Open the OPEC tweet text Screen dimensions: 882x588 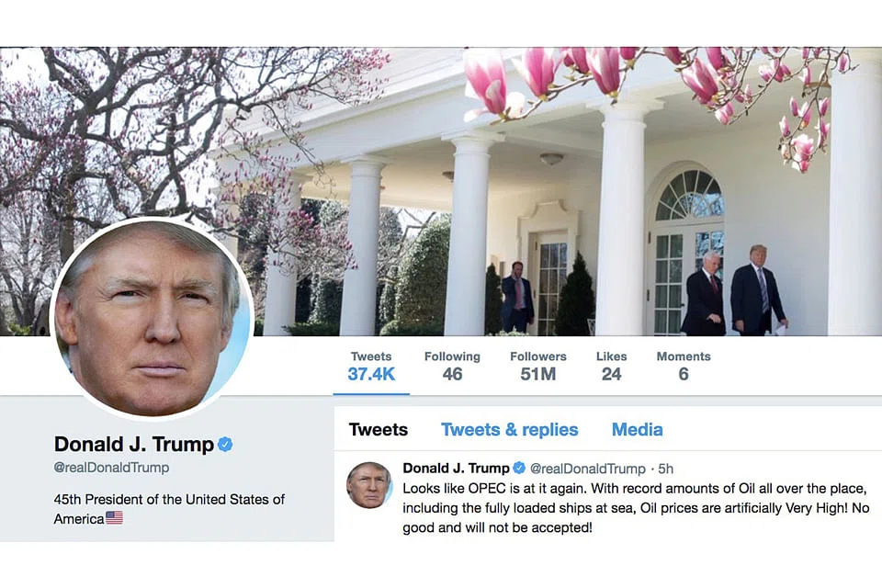coord(636,508)
